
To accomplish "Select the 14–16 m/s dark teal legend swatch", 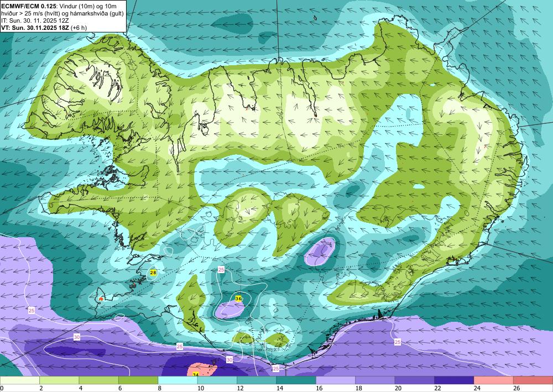I will coord(296,380).
